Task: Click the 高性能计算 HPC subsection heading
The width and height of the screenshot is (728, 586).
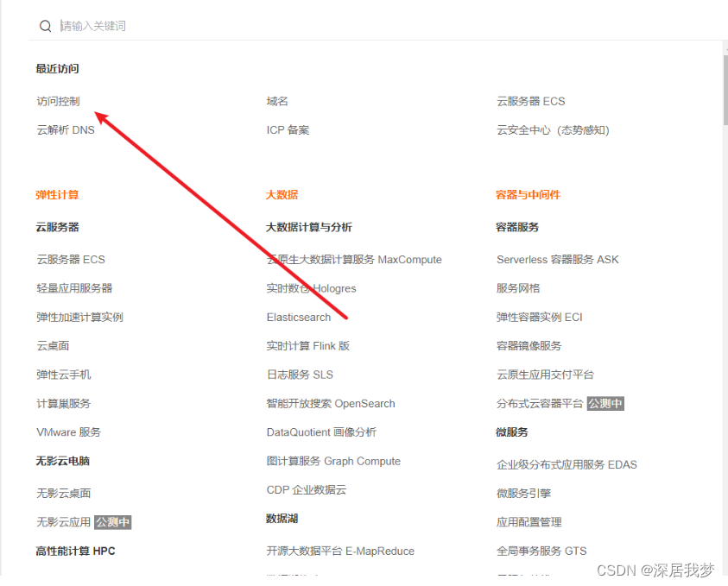Action: pyautogui.click(x=75, y=551)
